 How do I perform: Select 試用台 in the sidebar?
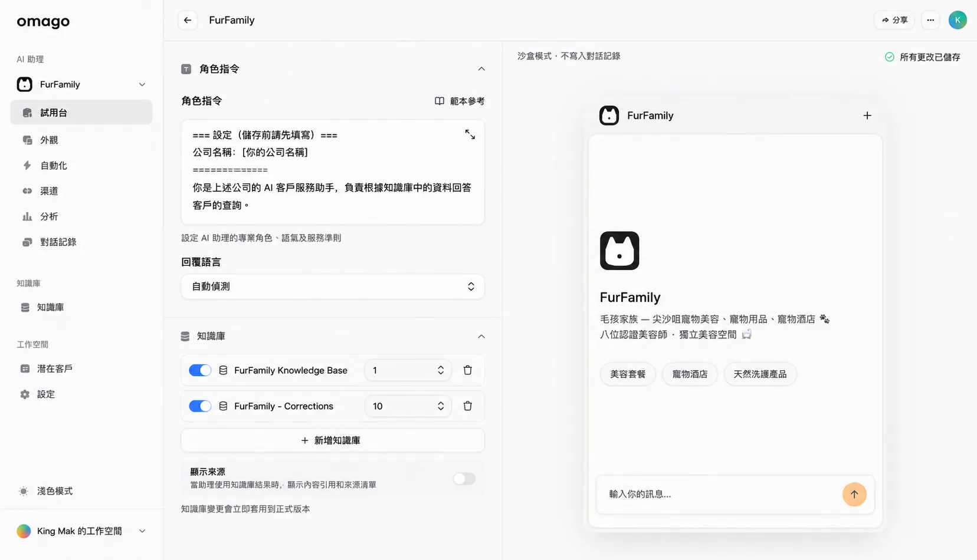coord(81,112)
